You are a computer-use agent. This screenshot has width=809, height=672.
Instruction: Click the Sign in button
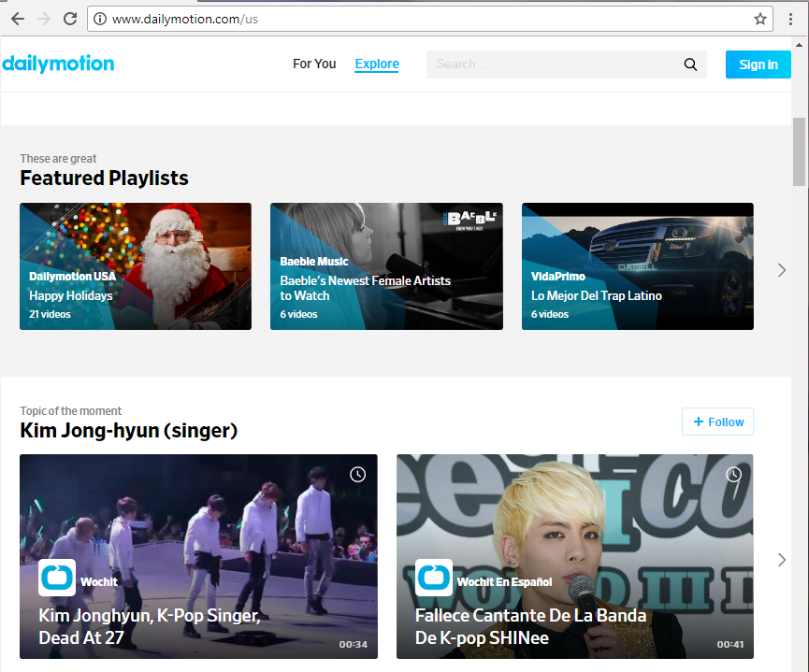click(758, 64)
